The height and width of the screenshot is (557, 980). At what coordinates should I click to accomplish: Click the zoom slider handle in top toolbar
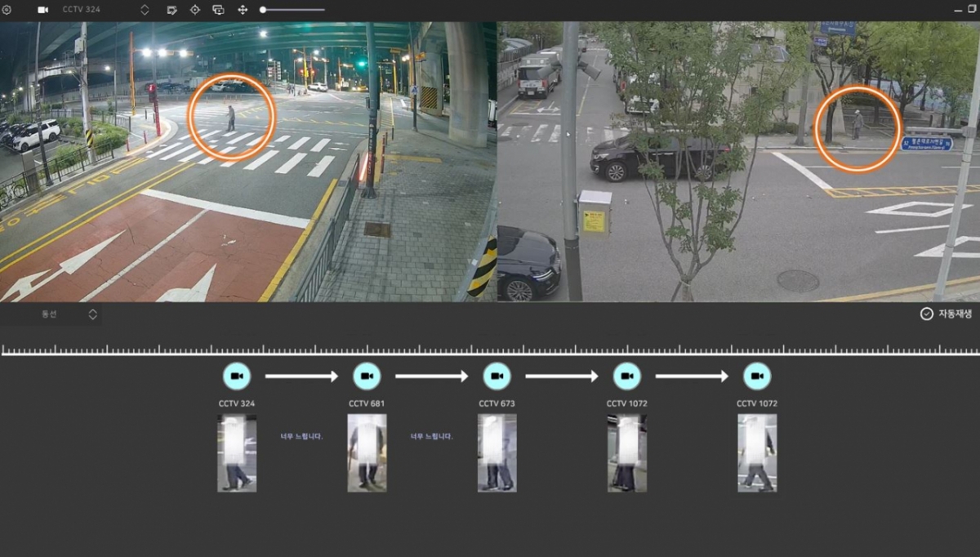pos(263,10)
